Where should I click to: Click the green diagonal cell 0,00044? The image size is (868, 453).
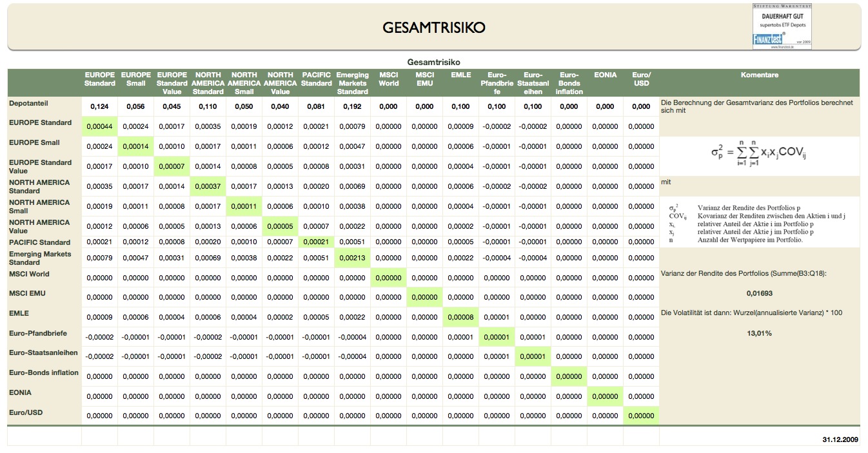(x=99, y=126)
